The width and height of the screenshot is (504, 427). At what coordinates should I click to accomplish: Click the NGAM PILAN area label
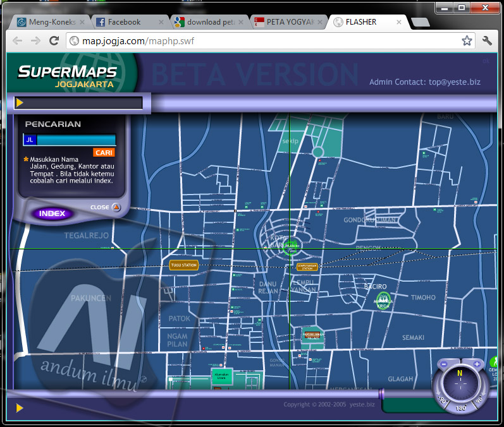(177, 340)
